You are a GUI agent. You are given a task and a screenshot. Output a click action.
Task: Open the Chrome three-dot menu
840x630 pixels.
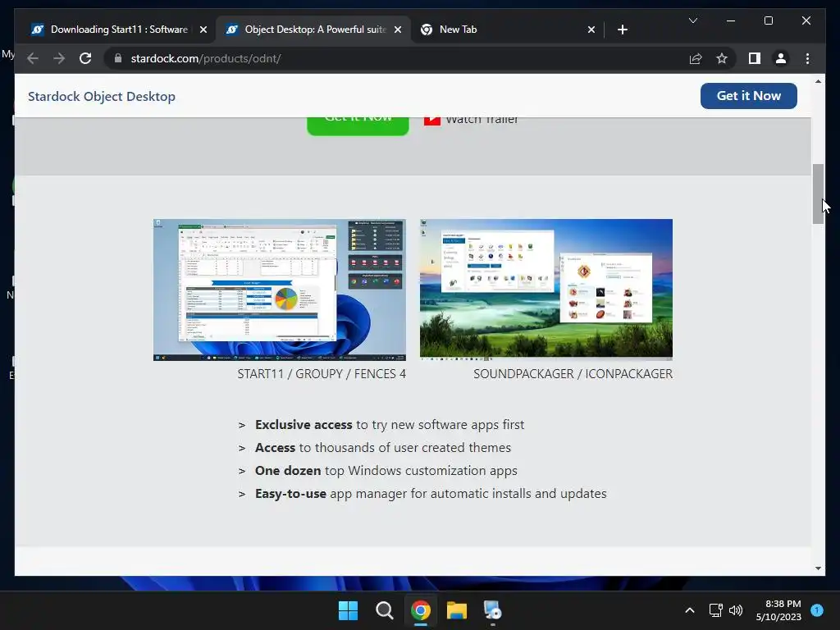(807, 58)
